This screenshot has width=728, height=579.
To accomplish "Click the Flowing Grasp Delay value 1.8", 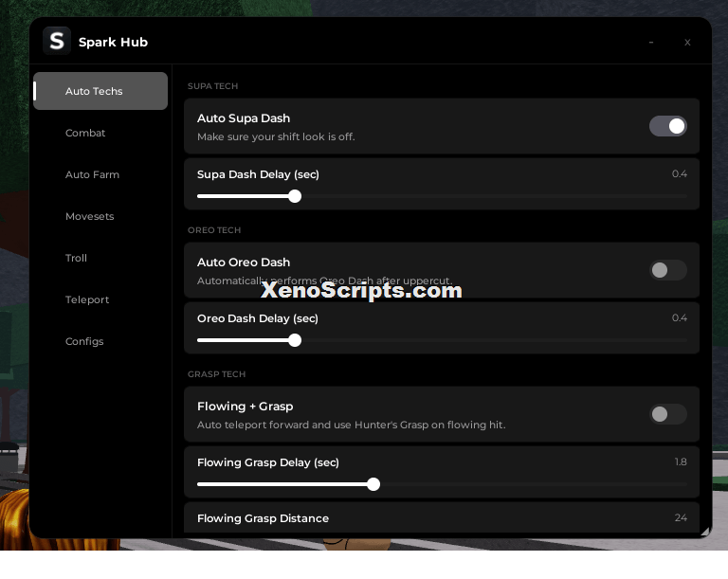I will [x=681, y=462].
